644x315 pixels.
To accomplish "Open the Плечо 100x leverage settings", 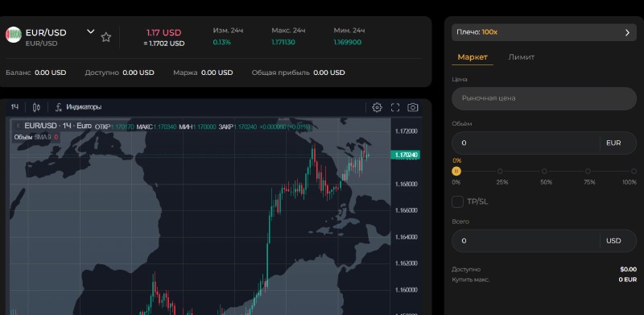I will [x=544, y=32].
